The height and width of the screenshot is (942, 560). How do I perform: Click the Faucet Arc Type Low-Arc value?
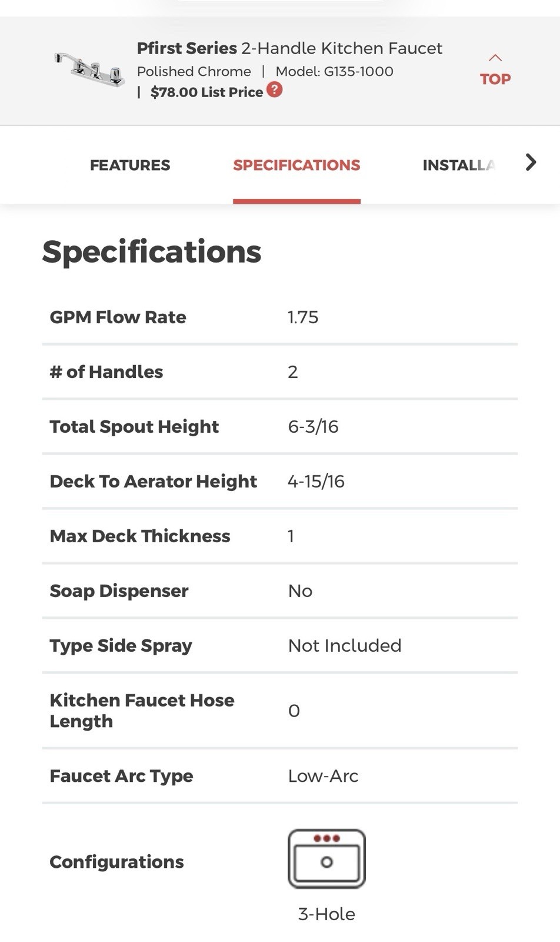tap(323, 777)
